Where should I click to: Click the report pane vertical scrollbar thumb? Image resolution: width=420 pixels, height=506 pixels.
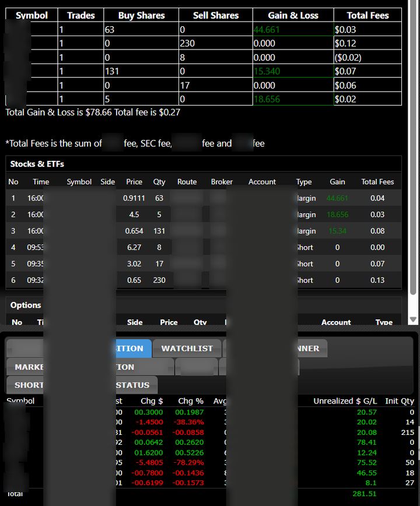(x=413, y=147)
